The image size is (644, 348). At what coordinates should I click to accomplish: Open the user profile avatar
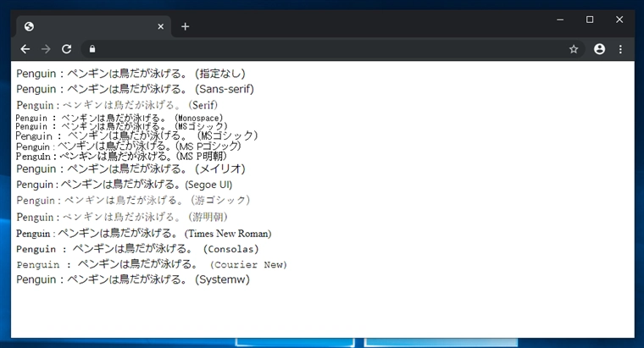[x=599, y=49]
